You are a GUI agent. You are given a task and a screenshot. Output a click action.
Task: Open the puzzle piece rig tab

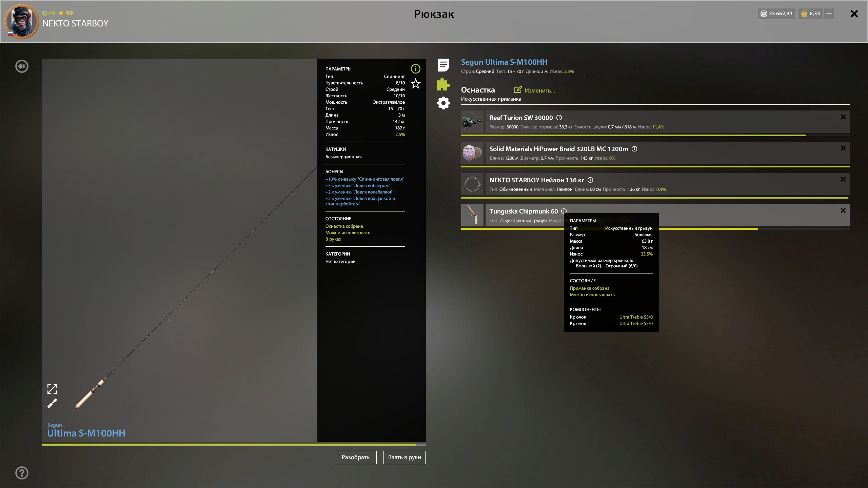(443, 84)
